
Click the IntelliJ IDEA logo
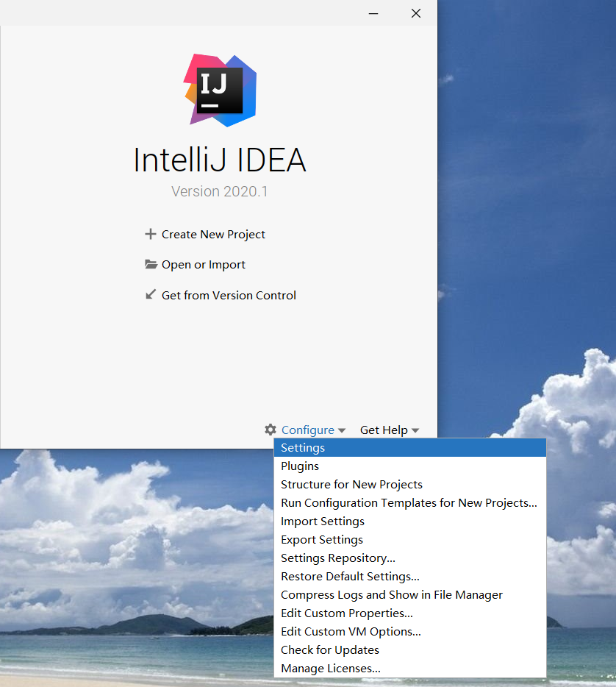(220, 90)
